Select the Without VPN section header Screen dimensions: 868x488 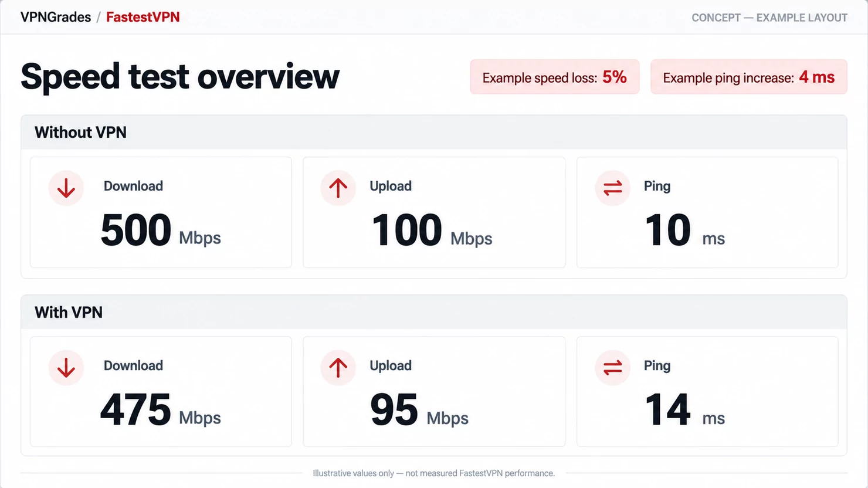pos(434,133)
